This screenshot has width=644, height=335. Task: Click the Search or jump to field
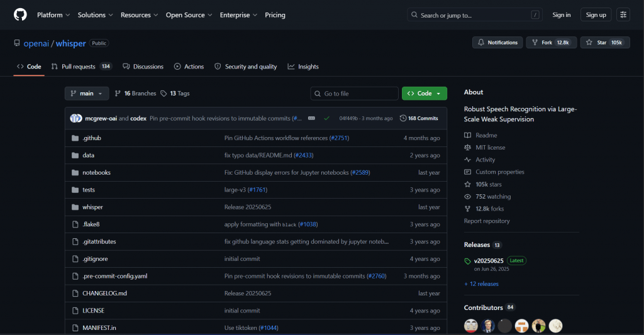[475, 15]
